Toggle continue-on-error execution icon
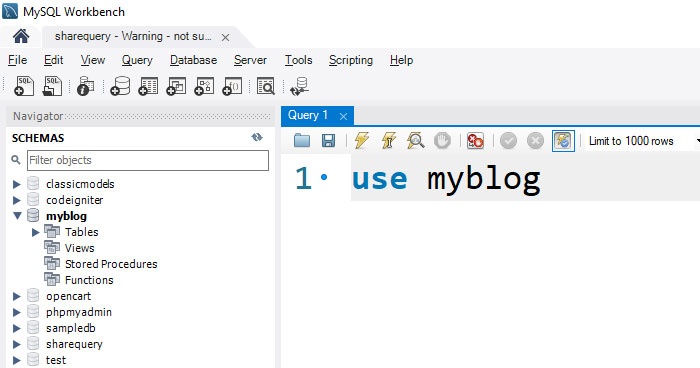This screenshot has width=700, height=368. (475, 141)
